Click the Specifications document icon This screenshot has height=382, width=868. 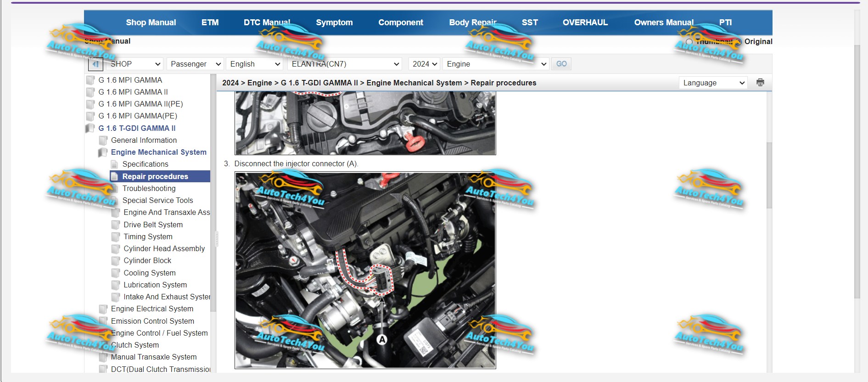(x=115, y=164)
